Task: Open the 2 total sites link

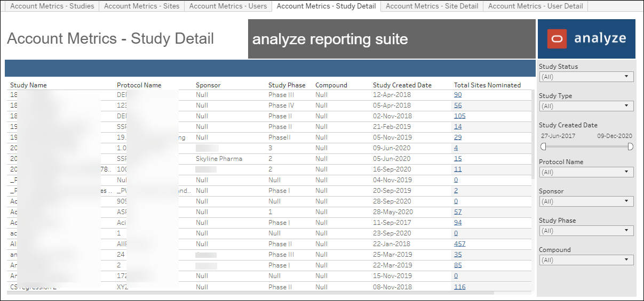Action: 456,191
